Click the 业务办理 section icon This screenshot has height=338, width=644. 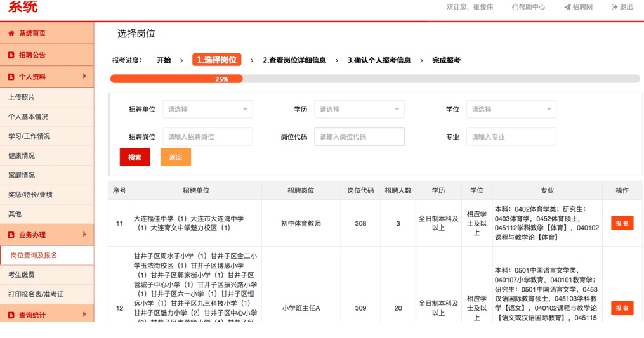pos(11,235)
